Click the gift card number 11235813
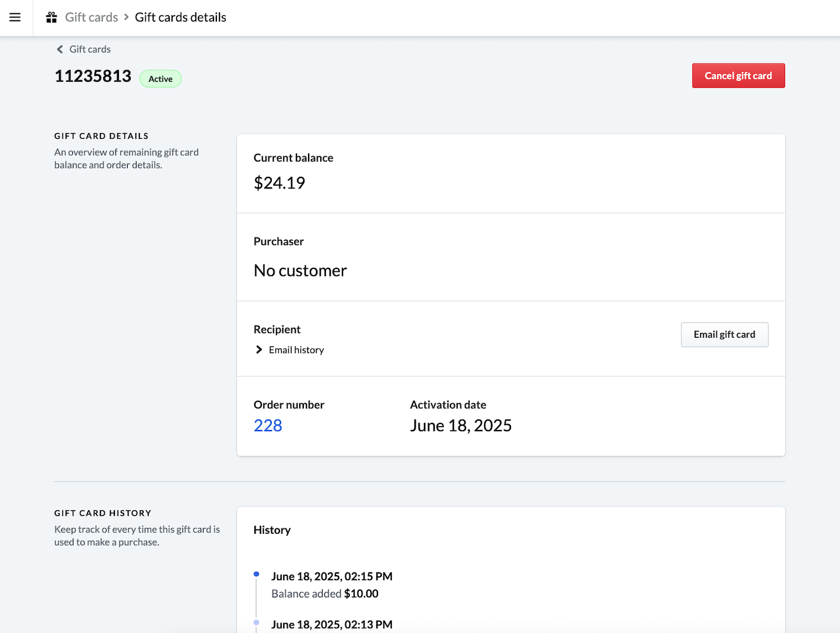 pyautogui.click(x=93, y=76)
